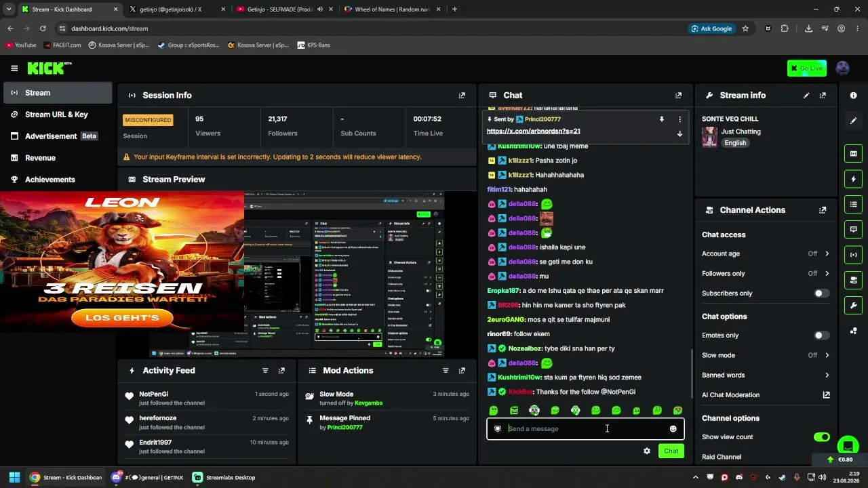Viewport: 868px width, 488px height.
Task: Open Stream URL & Key page
Action: click(57, 115)
